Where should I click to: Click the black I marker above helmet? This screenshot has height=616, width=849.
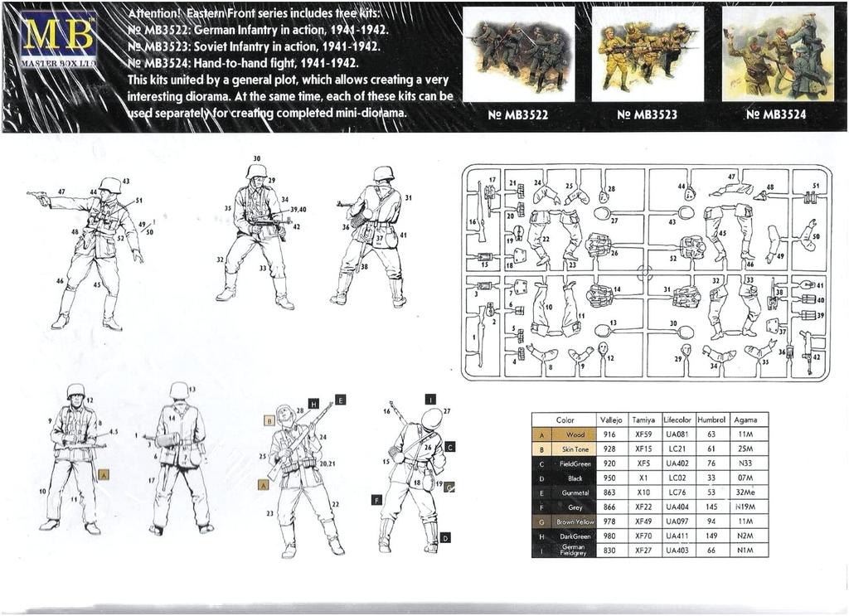click(429, 399)
